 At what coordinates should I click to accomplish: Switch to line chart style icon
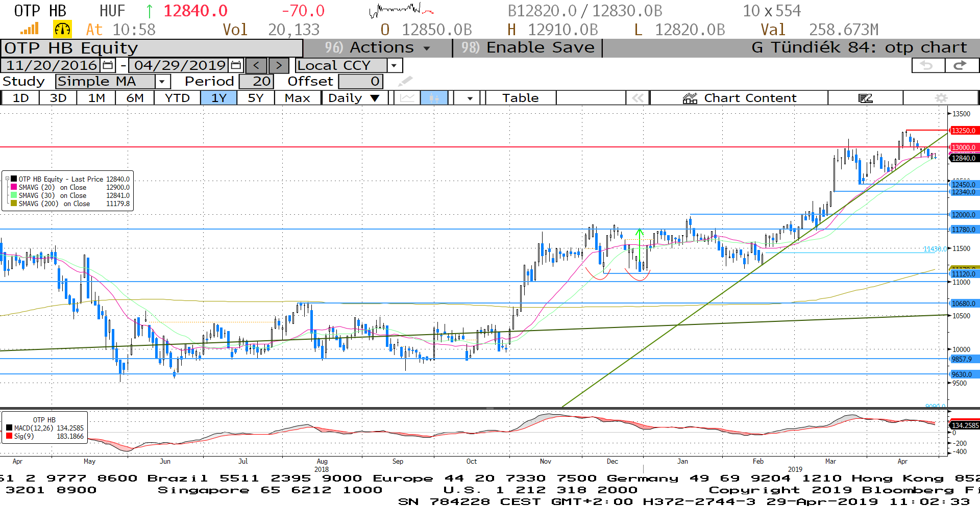pos(407,98)
